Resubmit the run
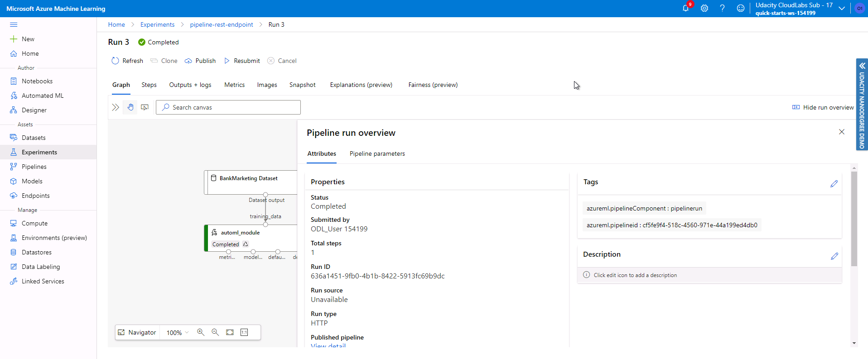The image size is (868, 359). coord(242,61)
